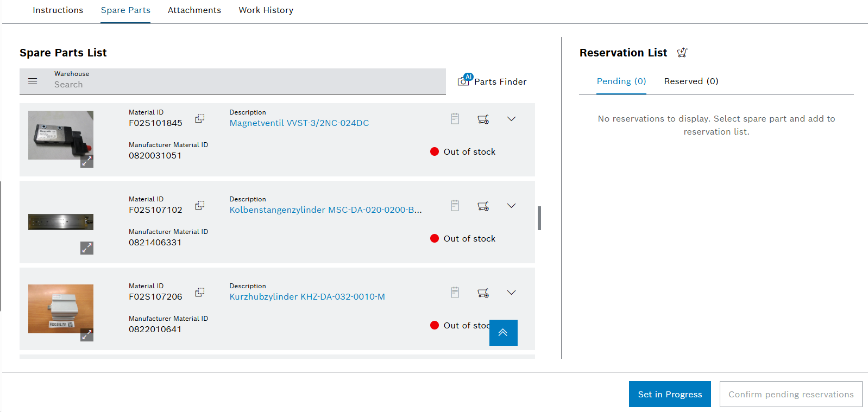Click the Warehouse search field
868x412 pixels.
244,85
